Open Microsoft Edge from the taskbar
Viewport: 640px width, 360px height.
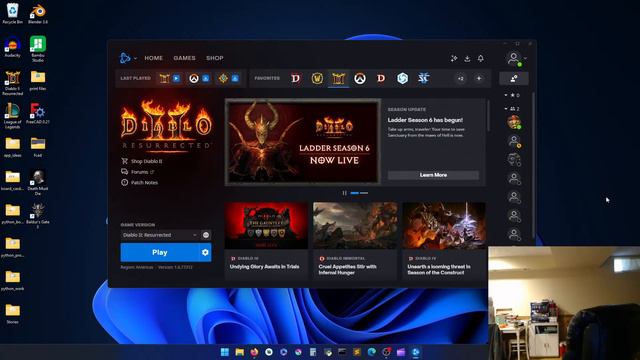(371, 352)
